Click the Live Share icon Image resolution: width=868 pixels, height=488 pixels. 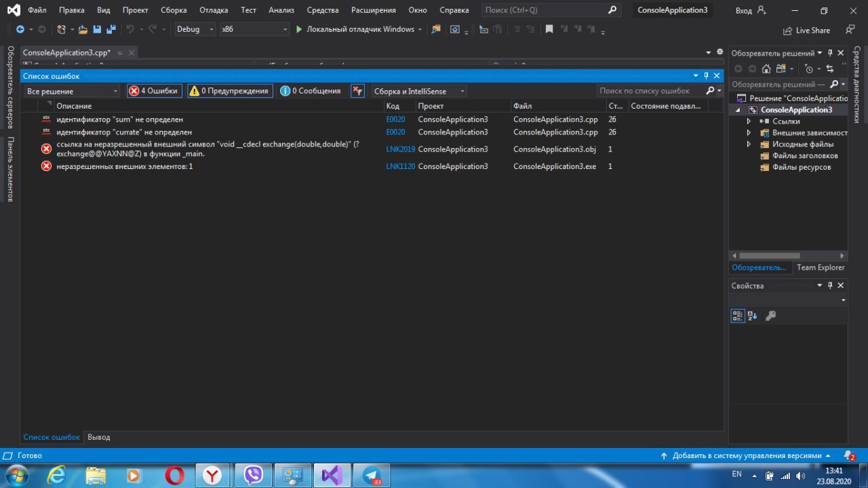(x=787, y=31)
